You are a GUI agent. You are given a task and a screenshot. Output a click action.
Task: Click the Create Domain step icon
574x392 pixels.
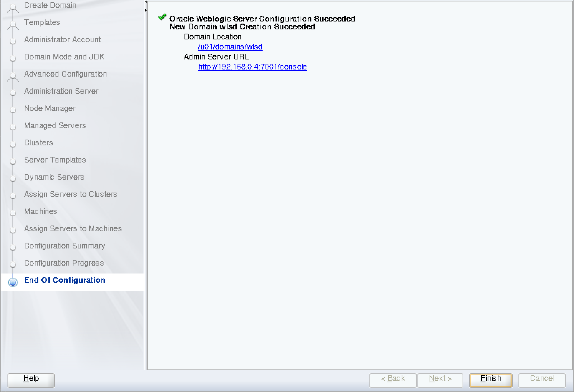click(x=13, y=6)
